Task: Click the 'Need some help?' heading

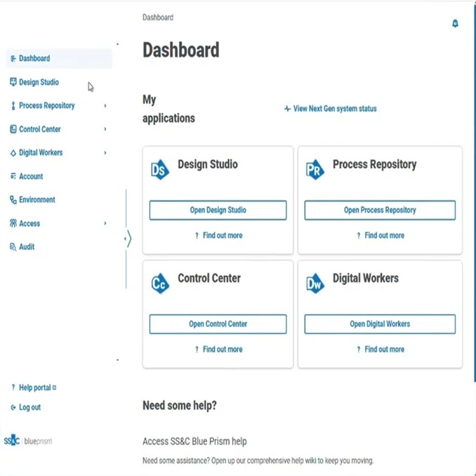Action: coord(180,406)
